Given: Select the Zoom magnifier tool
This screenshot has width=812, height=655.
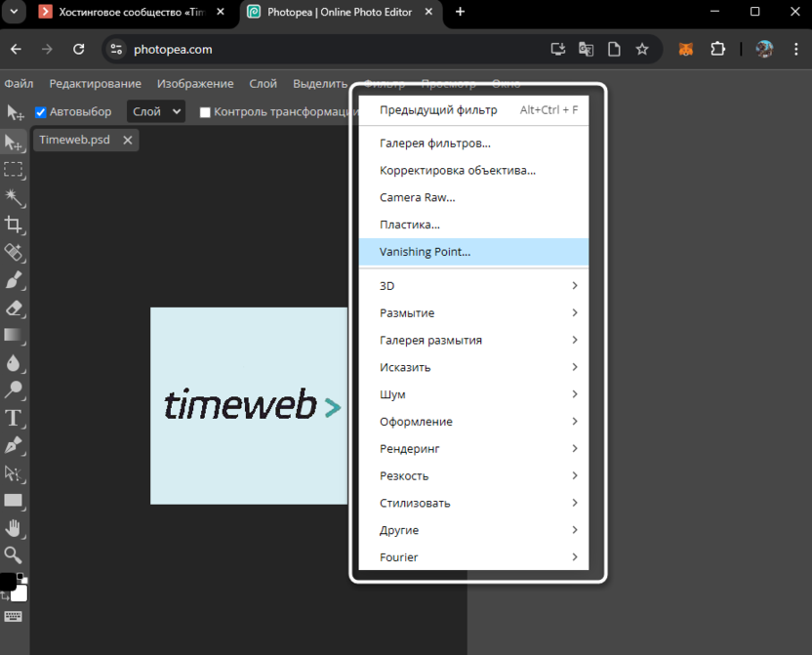Looking at the screenshot, I should point(14,555).
